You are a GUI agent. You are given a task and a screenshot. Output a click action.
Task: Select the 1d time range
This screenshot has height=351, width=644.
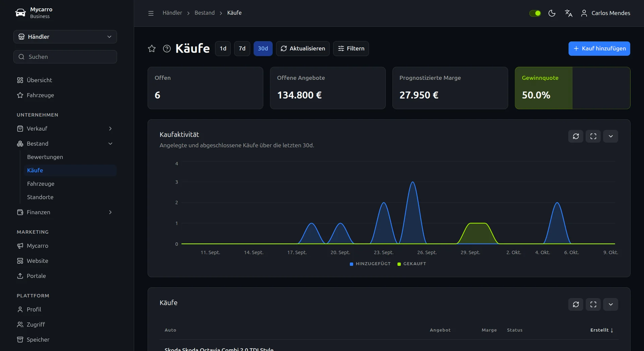223,49
